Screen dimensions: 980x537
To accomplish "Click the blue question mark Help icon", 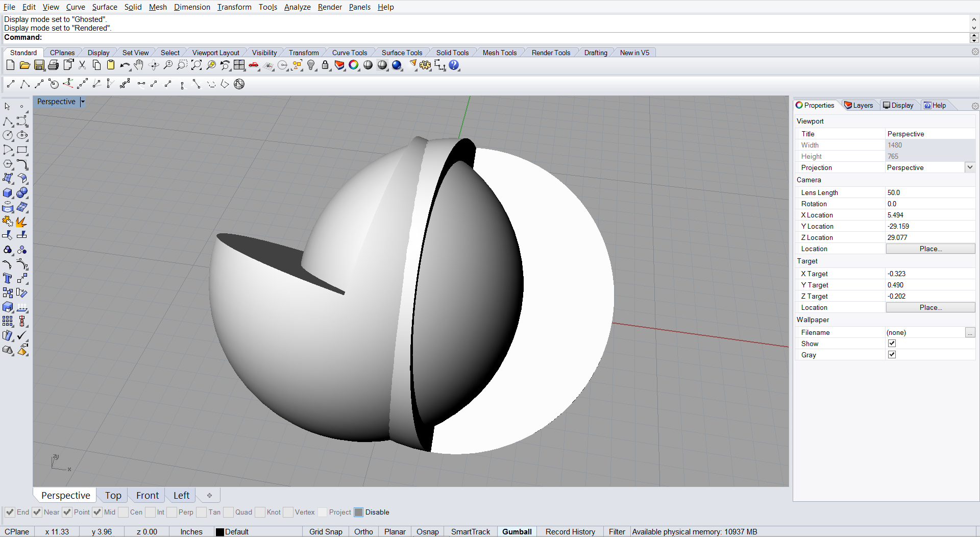I will coord(454,65).
